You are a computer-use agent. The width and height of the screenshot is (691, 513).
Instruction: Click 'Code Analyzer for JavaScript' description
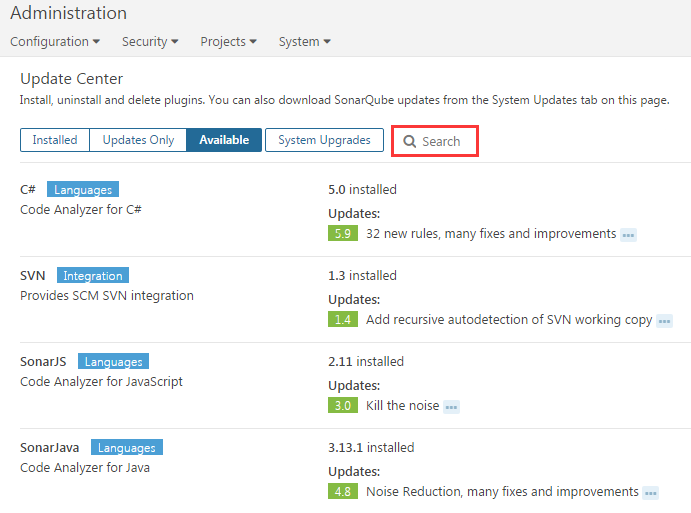101,382
